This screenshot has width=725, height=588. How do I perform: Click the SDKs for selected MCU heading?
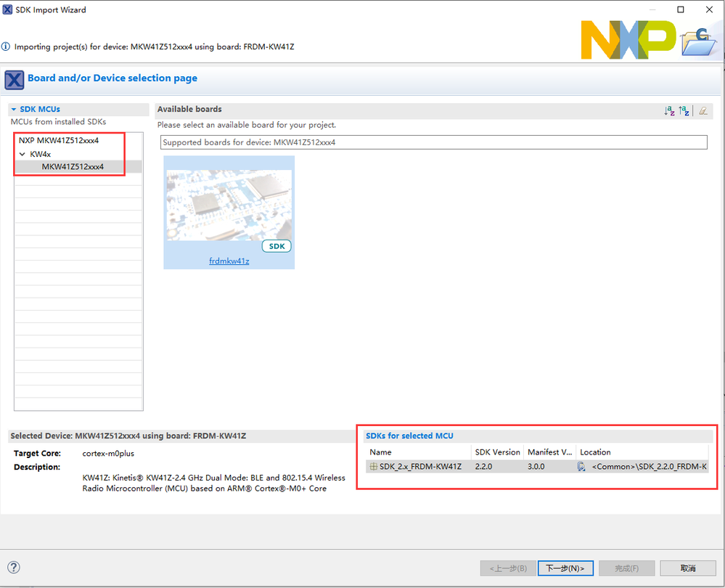409,436
